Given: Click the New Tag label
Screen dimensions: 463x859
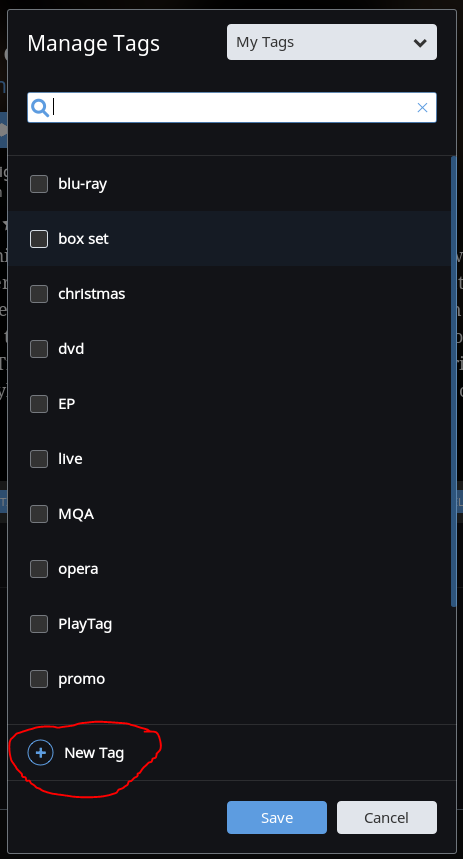Looking at the screenshot, I should 94,753.
